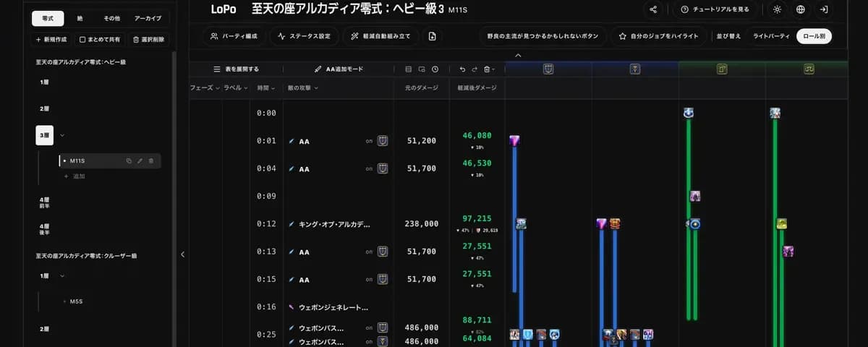Click 表を展開する button
Viewport: 868px width, 347px height.
(x=236, y=69)
